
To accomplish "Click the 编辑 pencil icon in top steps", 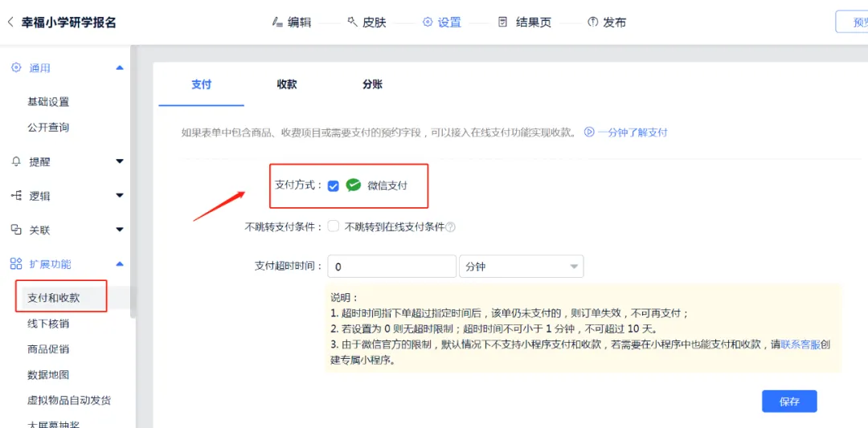I will (277, 22).
